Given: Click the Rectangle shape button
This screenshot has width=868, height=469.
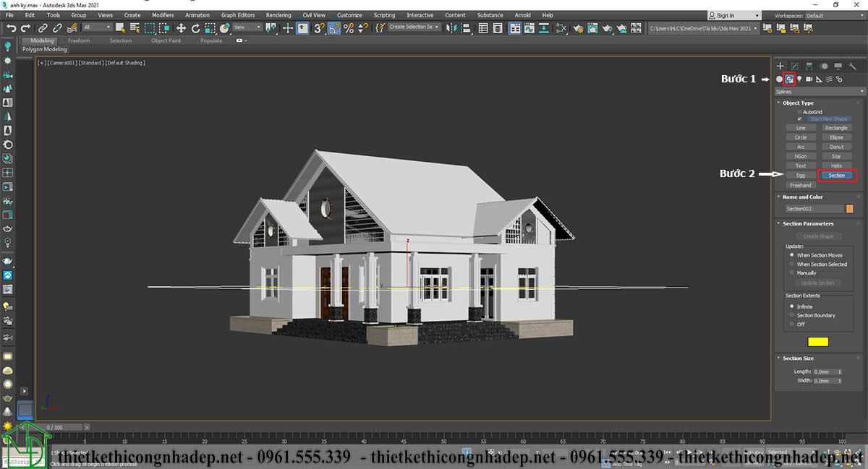Looking at the screenshot, I should [x=836, y=128].
